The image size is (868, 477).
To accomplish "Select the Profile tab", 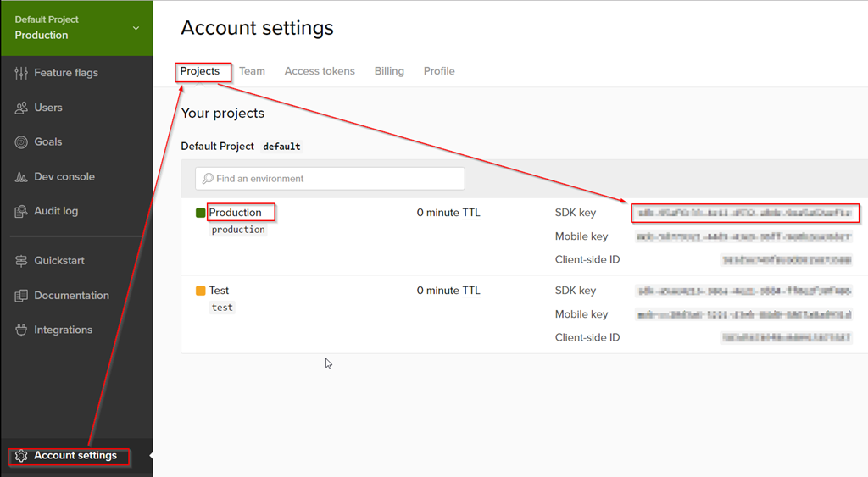I will pos(439,71).
